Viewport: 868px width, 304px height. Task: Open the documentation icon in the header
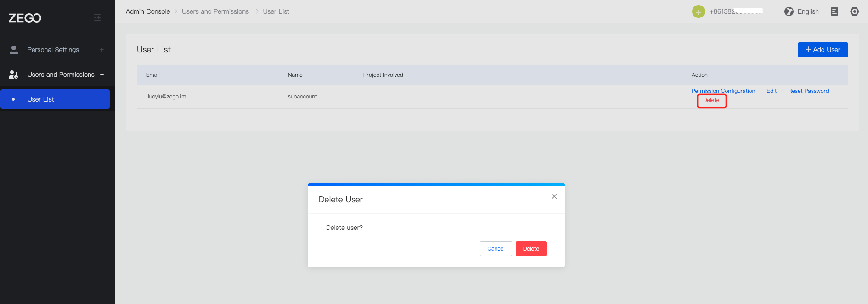point(834,11)
